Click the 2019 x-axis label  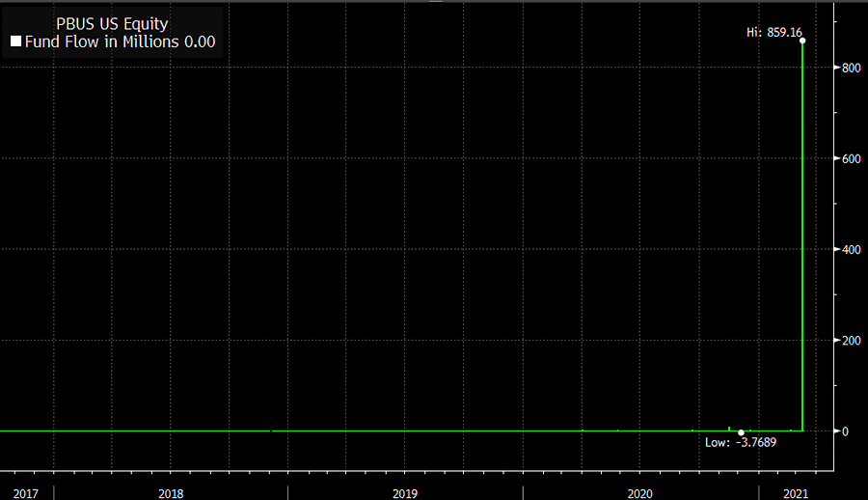coord(405,493)
